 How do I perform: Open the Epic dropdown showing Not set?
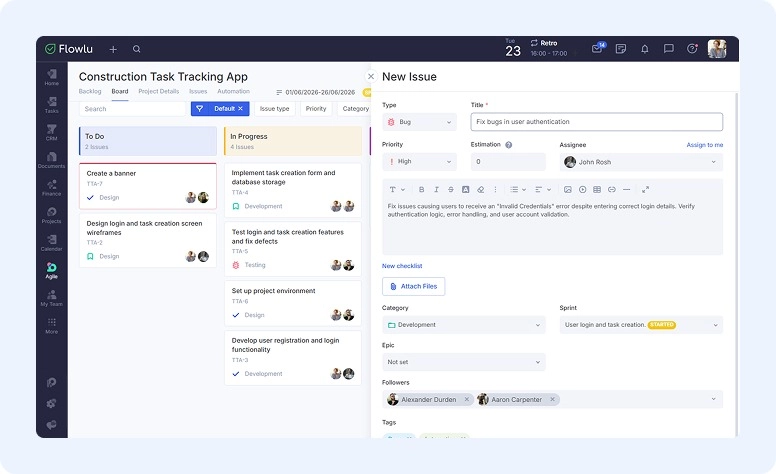point(463,362)
